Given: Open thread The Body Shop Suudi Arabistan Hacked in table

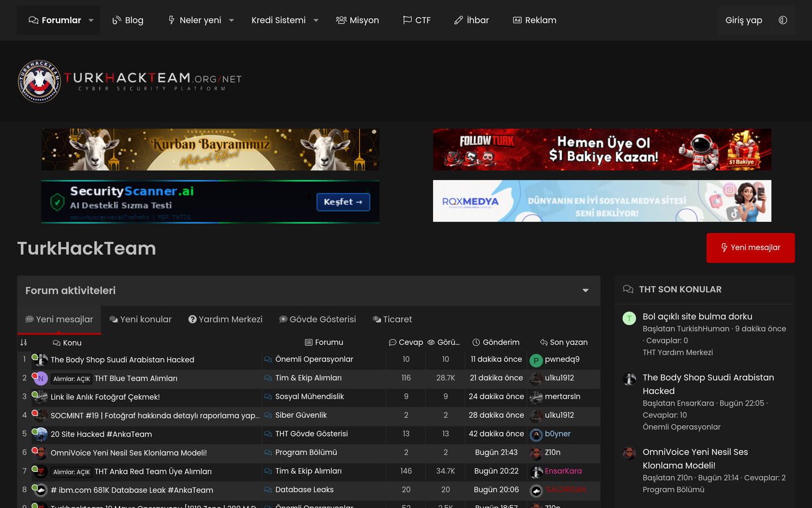Looking at the screenshot, I should pos(122,360).
